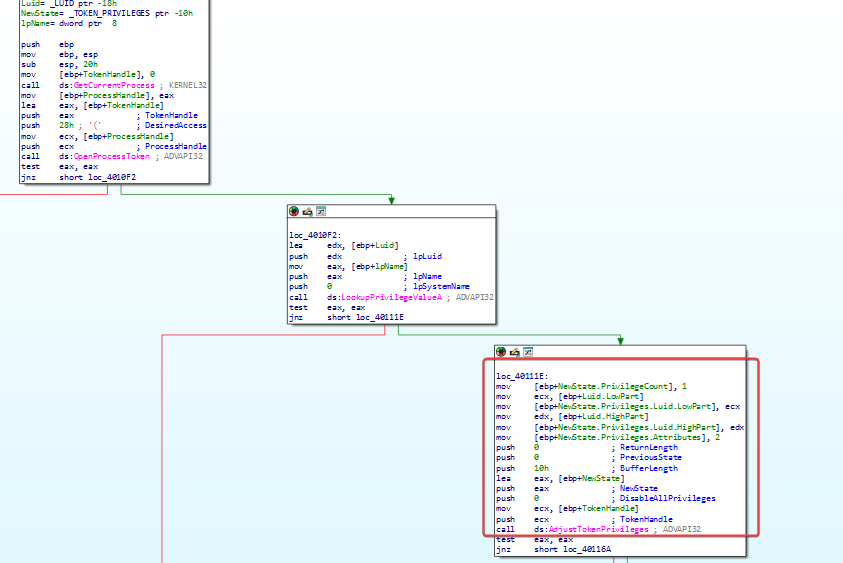
Task: Click the '; KERNEL32' comment
Action: coord(183,85)
